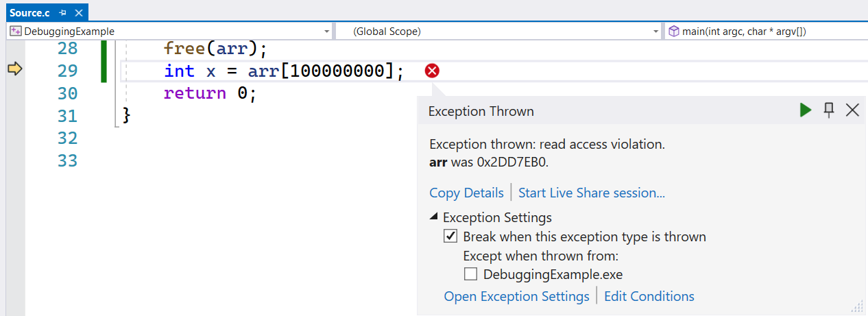
Task: Click the main function cube icon
Action: click(674, 32)
